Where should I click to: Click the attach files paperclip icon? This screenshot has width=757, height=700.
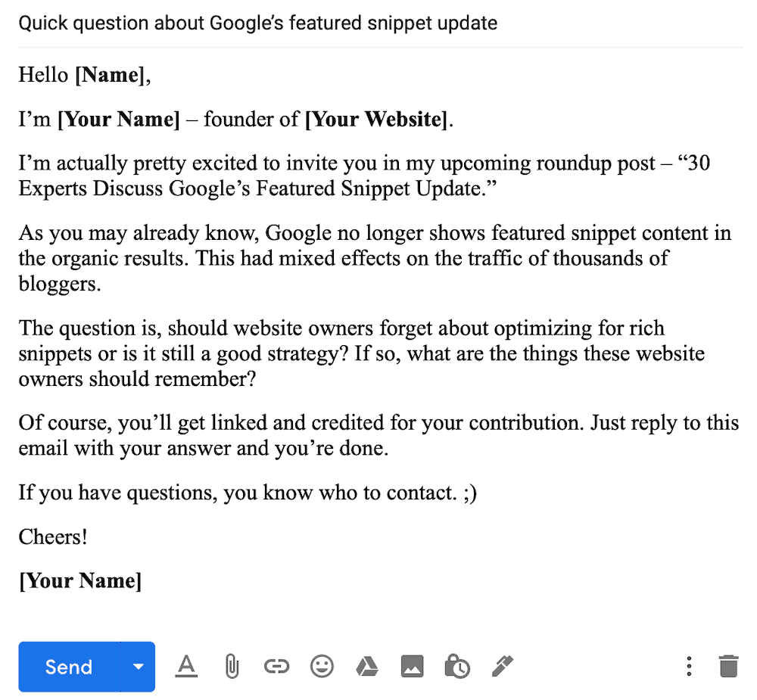(231, 667)
